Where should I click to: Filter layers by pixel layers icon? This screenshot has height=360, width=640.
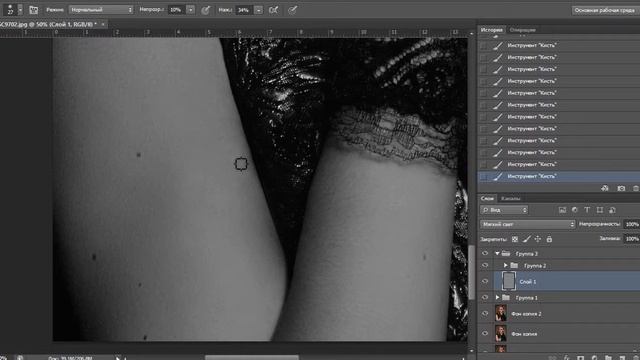[562, 210]
